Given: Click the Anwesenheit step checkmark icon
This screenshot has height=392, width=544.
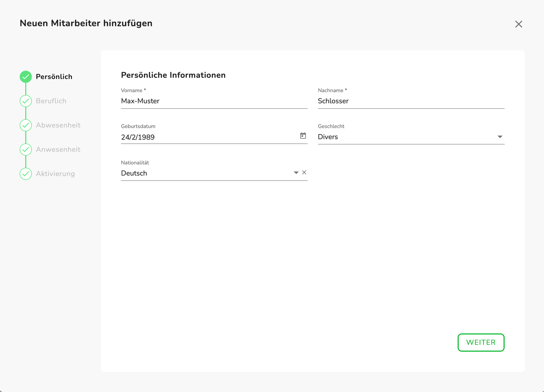Looking at the screenshot, I should [26, 149].
